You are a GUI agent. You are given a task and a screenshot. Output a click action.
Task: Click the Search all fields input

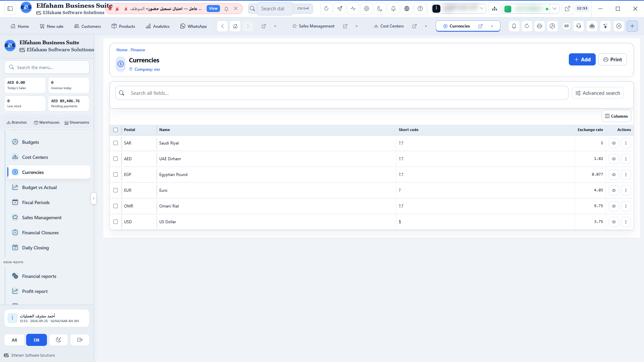tap(342, 93)
